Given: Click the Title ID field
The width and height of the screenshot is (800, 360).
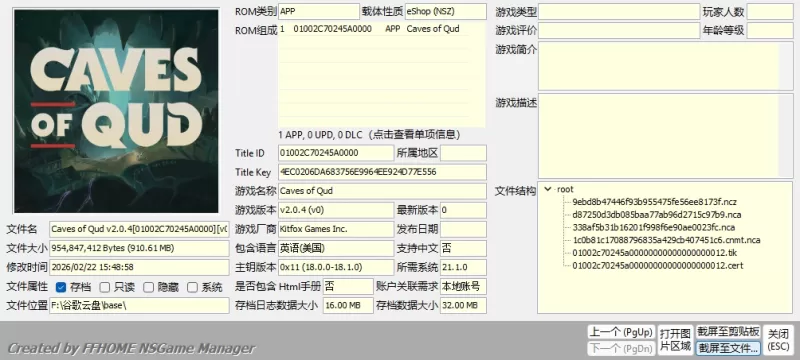Looking at the screenshot, I should (x=336, y=153).
